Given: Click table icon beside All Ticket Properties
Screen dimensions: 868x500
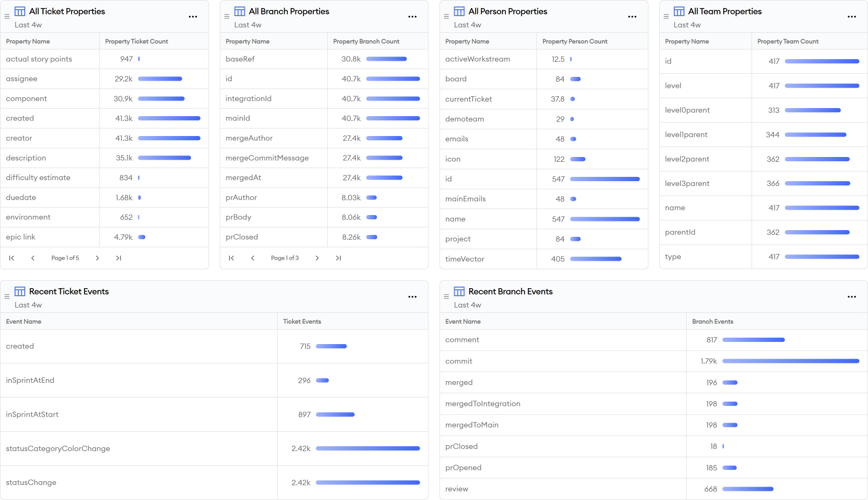Looking at the screenshot, I should pos(20,11).
